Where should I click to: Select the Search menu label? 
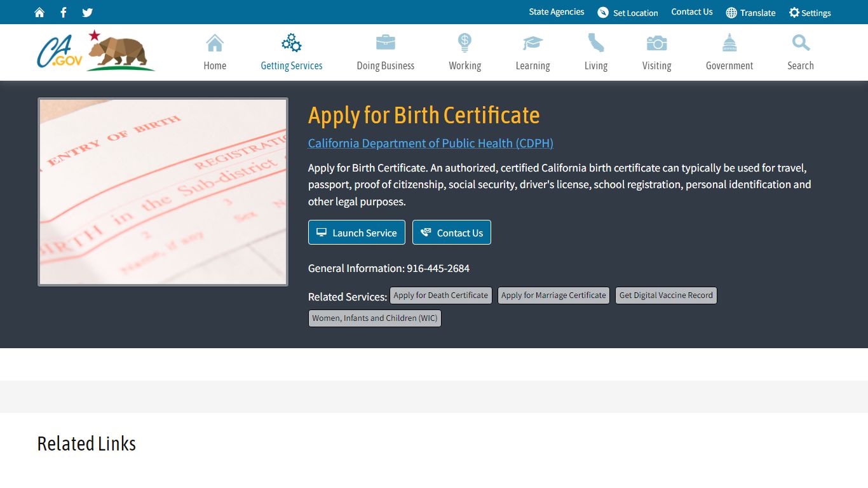[801, 65]
